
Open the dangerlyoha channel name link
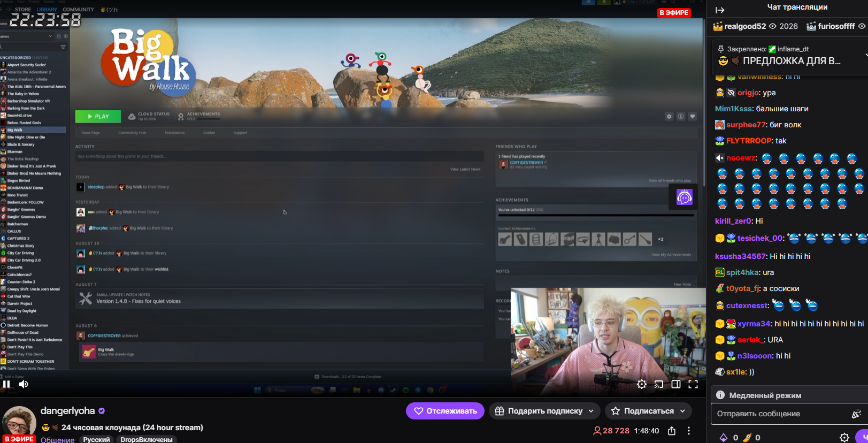point(68,411)
